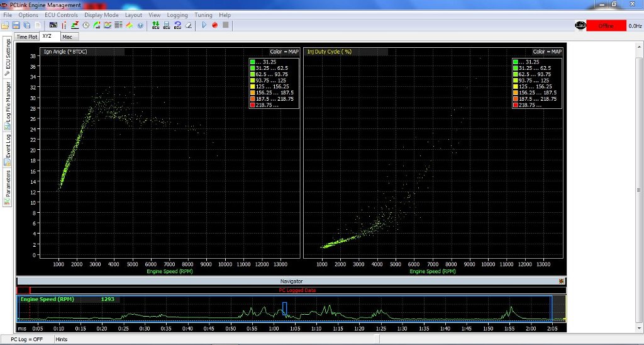The width and height of the screenshot is (644, 345).
Task: Click the ECU blue undo arrow icon
Action: tap(177, 25)
